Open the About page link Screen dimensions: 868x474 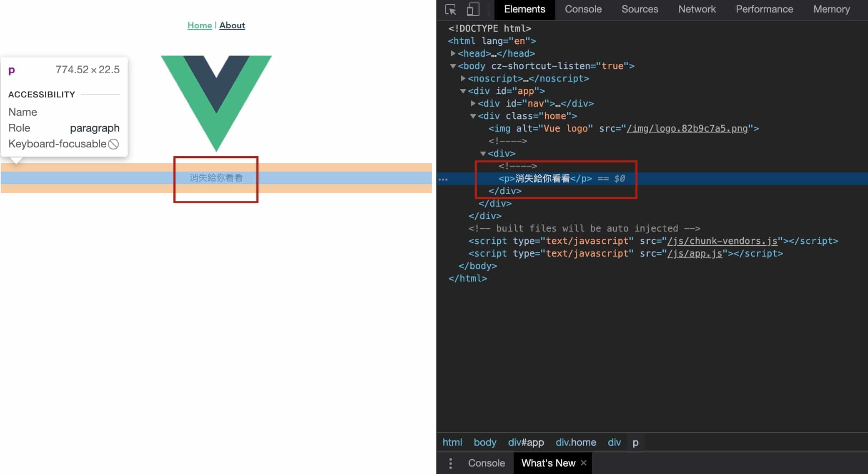point(232,25)
